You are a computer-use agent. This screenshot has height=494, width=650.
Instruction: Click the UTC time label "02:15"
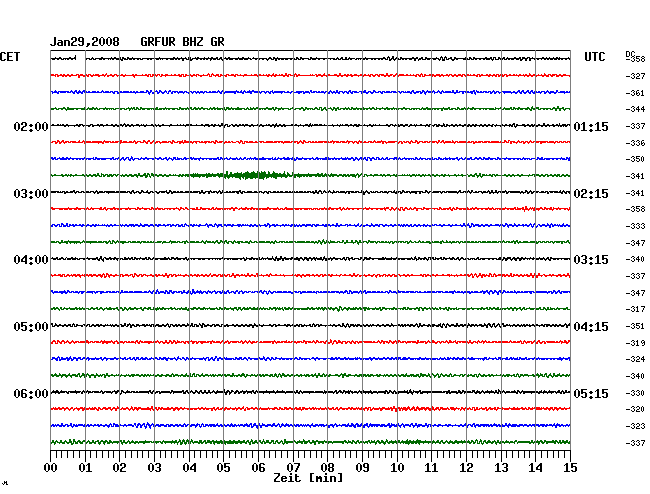[x=591, y=194]
